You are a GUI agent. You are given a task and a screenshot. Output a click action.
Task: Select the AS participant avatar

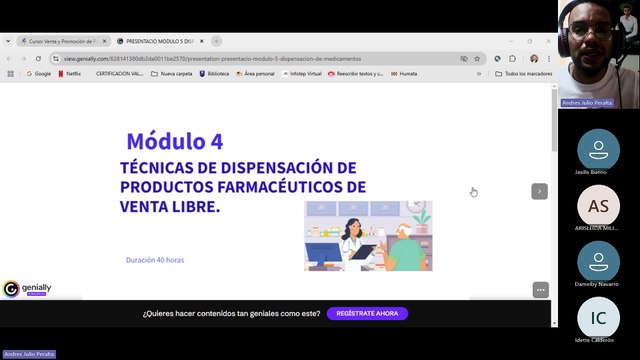[598, 206]
